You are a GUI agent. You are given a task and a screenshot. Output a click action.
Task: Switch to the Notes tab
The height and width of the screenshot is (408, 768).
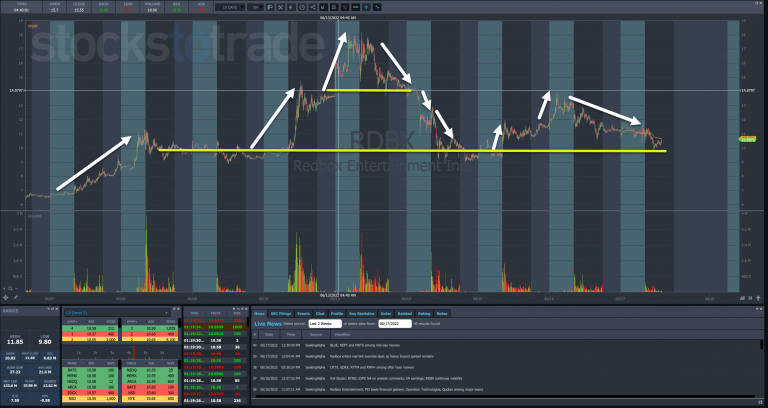pos(442,313)
